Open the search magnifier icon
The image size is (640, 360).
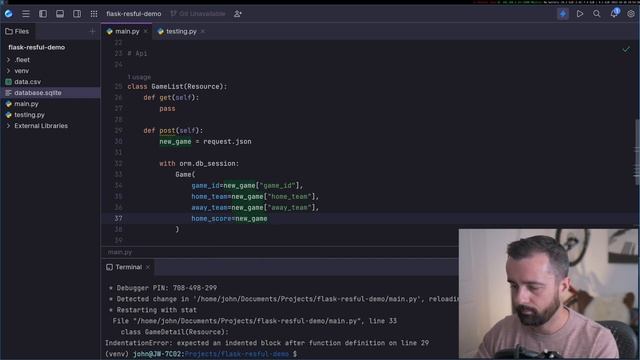click(597, 14)
